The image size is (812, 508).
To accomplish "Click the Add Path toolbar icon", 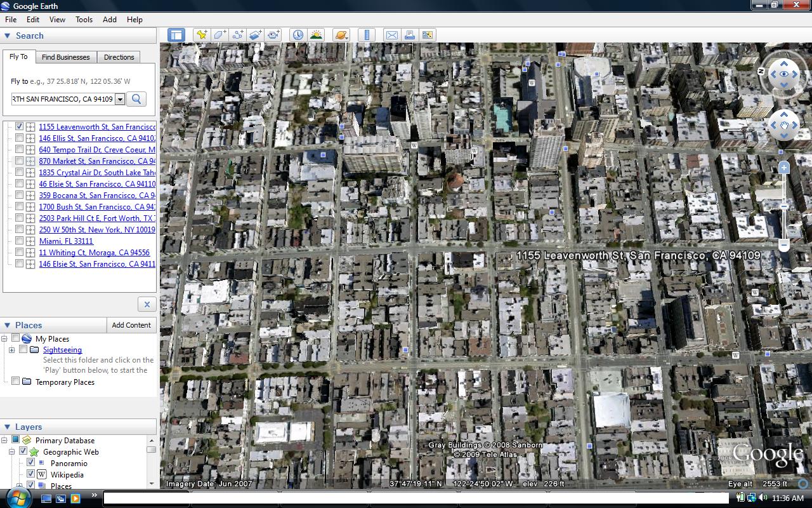I will pyautogui.click(x=237, y=35).
